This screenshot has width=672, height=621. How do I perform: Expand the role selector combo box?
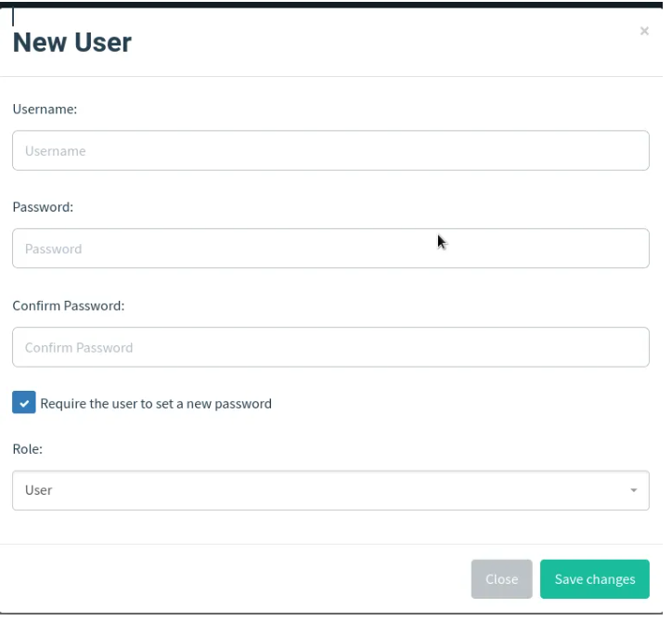330,490
